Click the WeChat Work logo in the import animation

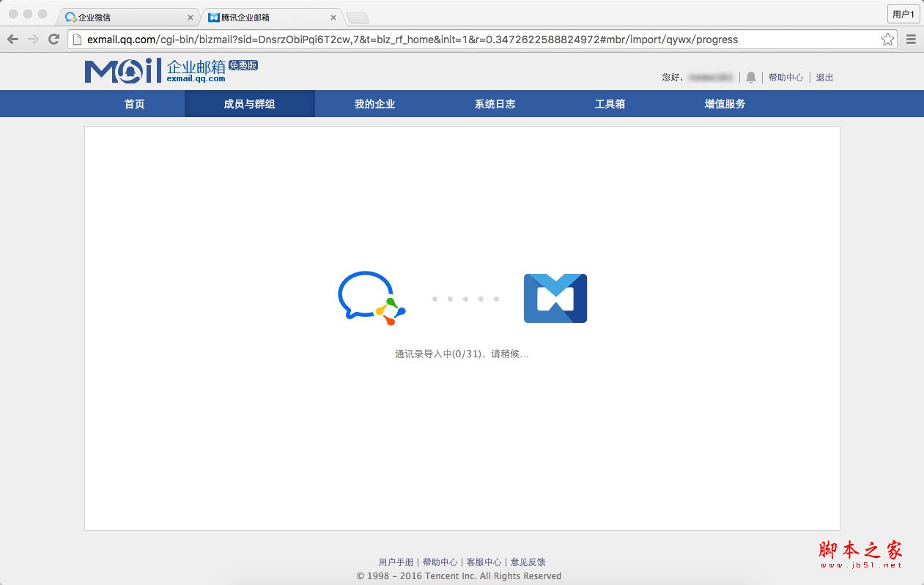371,298
